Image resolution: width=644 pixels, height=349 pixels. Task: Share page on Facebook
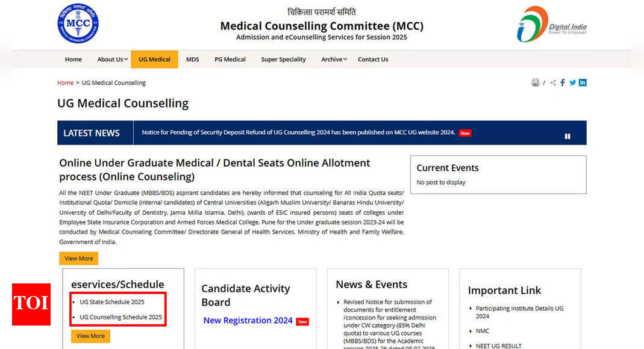pyautogui.click(x=563, y=83)
